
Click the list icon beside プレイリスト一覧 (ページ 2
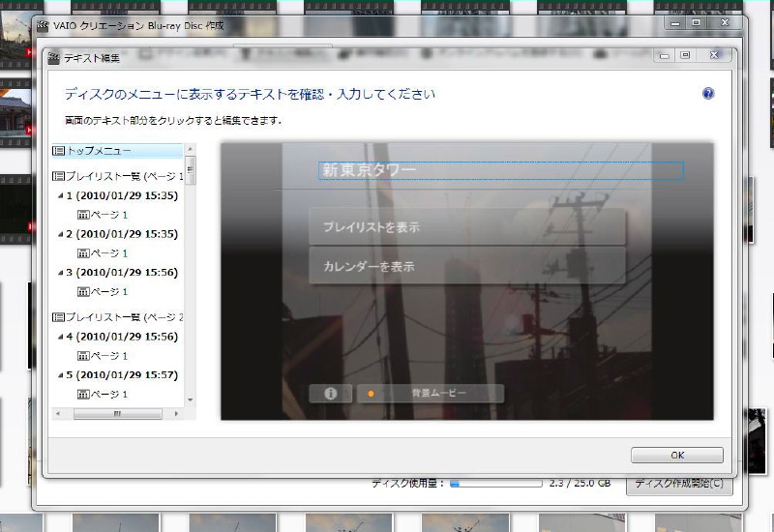coord(58,317)
